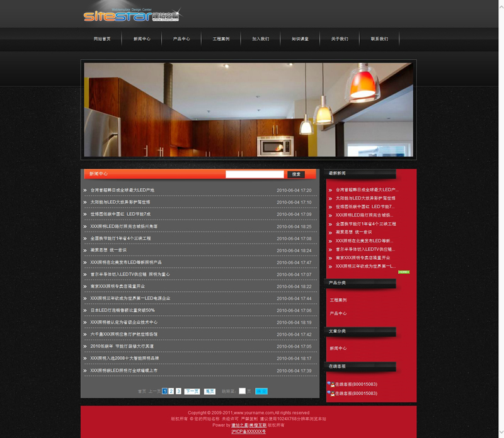504x438 pixels.
Task: Open 知识课堂 from the top navigation
Action: 300,39
